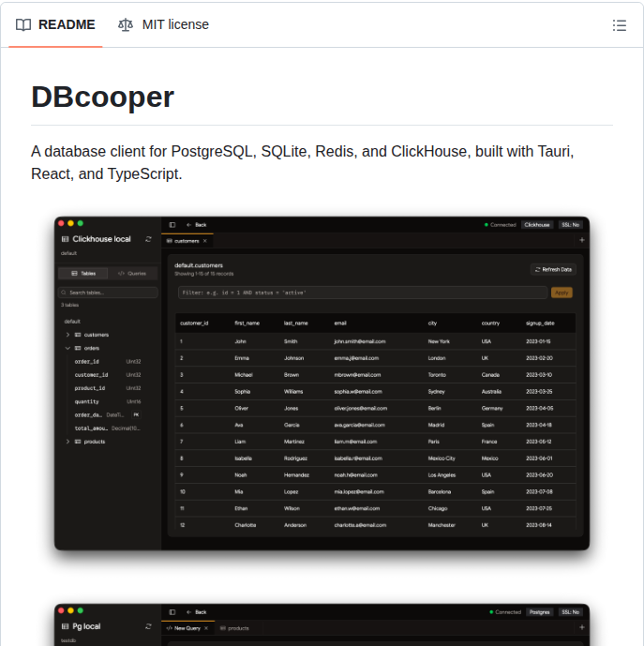Refresh Pg local connection icon

pos(148,626)
